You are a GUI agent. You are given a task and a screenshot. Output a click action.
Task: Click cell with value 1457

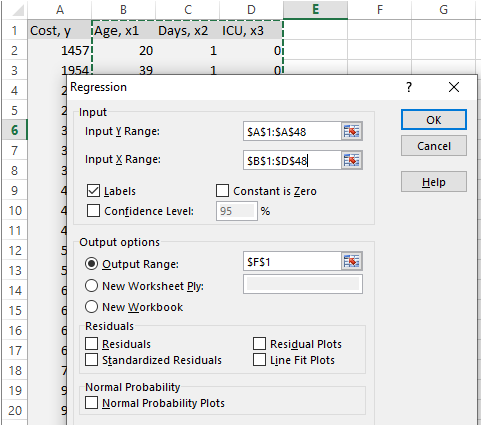(x=60, y=50)
